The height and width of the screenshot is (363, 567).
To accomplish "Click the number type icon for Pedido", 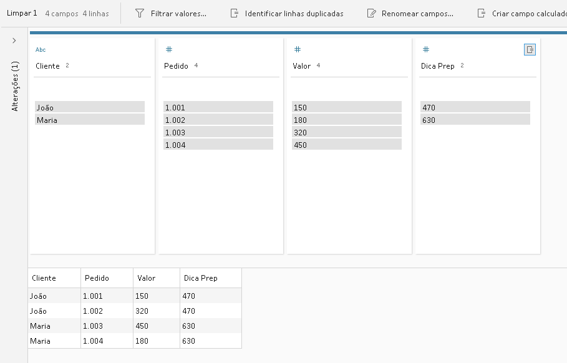I will (x=169, y=49).
